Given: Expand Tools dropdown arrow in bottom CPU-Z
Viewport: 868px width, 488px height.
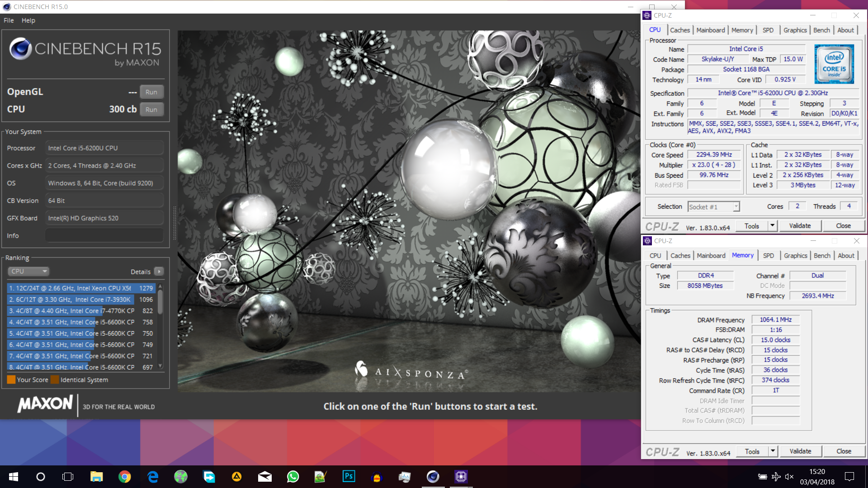Looking at the screenshot, I should [x=773, y=451].
